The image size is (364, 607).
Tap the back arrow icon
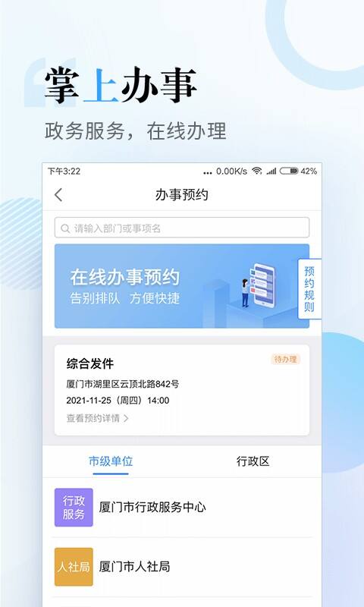click(x=58, y=195)
